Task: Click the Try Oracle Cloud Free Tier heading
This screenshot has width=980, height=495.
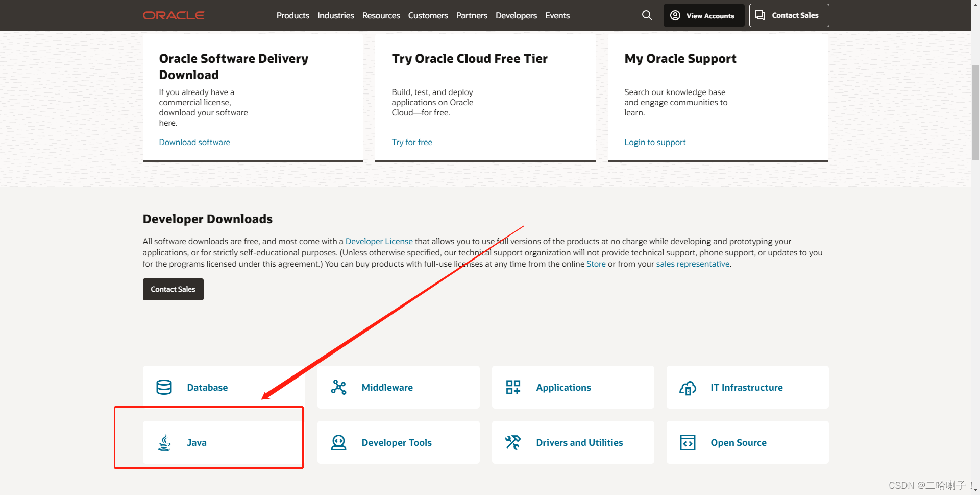Action: [x=470, y=59]
